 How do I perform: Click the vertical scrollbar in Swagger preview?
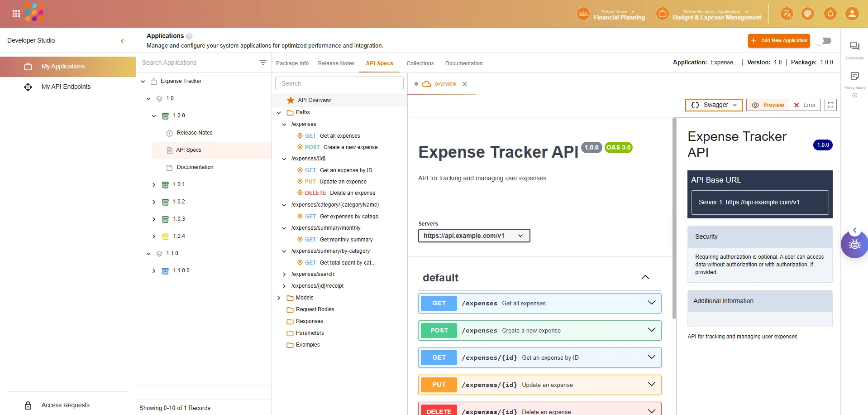[x=674, y=217]
